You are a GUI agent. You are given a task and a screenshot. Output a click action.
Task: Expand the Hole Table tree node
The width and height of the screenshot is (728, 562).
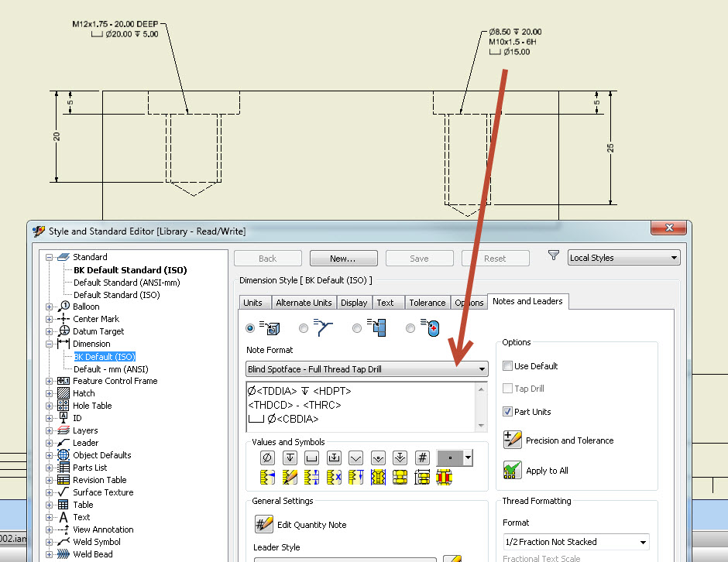[50, 406]
